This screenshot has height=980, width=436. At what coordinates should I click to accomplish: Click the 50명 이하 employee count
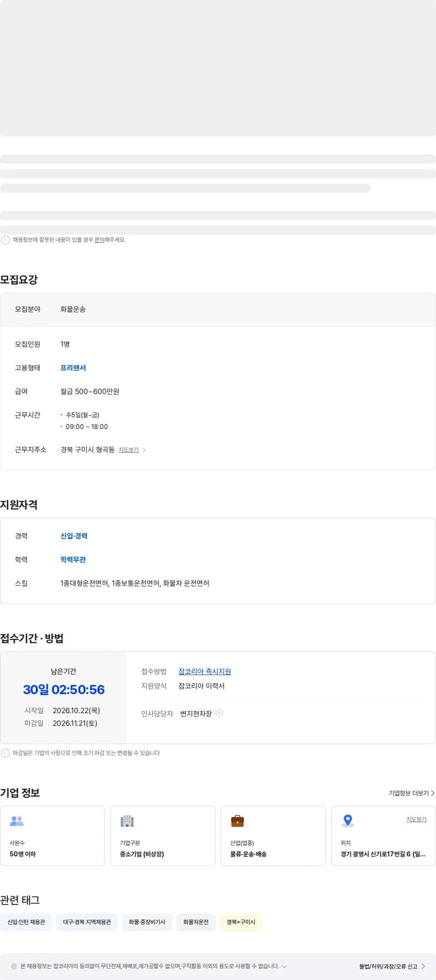tap(23, 854)
